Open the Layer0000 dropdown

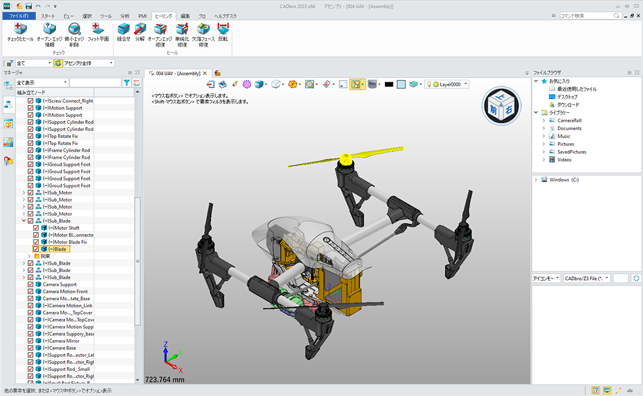(x=447, y=84)
